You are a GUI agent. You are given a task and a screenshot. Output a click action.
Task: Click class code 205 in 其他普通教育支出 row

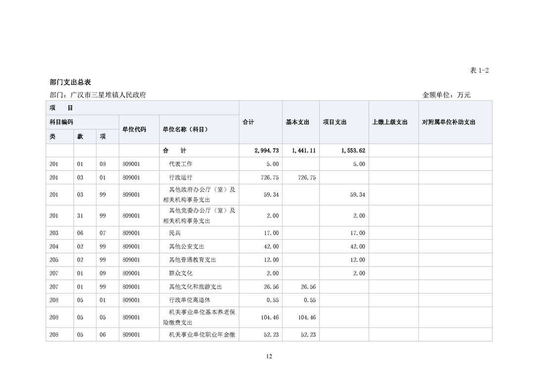pyautogui.click(x=54, y=260)
